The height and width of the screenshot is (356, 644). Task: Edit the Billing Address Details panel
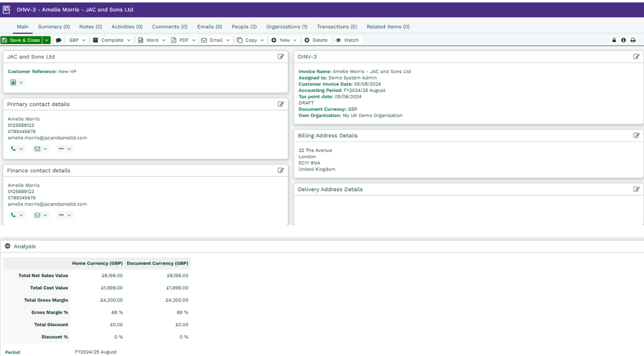coord(637,135)
